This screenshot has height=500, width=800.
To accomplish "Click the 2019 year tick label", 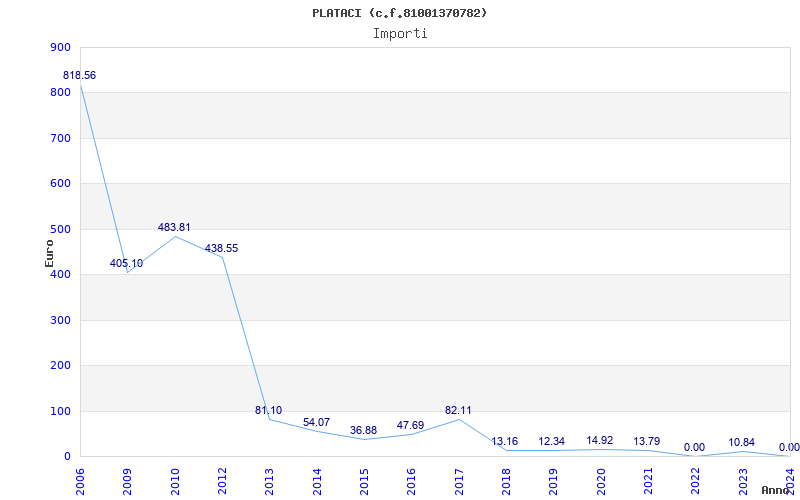I will pyautogui.click(x=553, y=482).
